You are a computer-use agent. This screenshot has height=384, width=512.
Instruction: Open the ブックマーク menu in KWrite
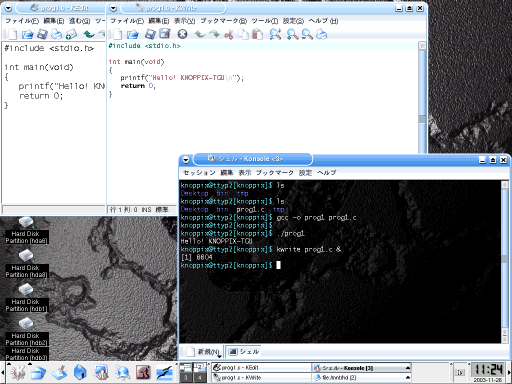(223, 21)
